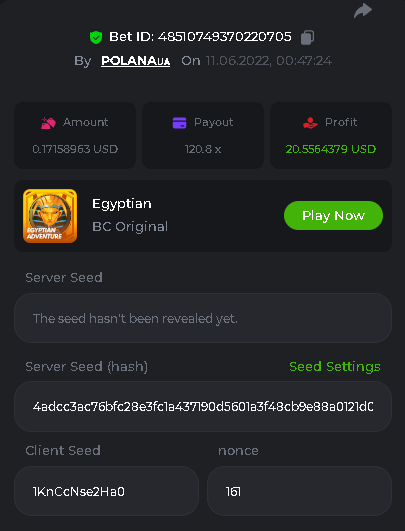This screenshot has width=405, height=531.
Task: Click the Bet ID number text
Action: (225, 37)
